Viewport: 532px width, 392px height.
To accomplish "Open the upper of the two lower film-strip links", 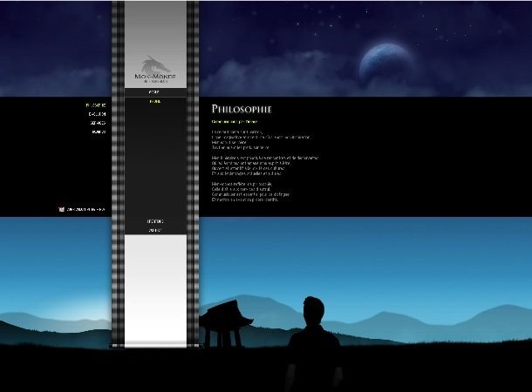I will pos(154,222).
